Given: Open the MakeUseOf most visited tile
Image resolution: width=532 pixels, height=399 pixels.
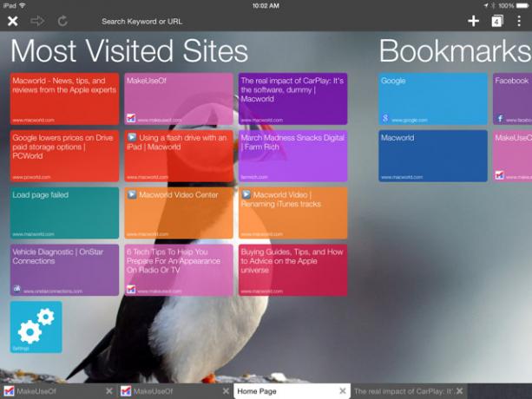Looking at the screenshot, I should pyautogui.click(x=179, y=99).
